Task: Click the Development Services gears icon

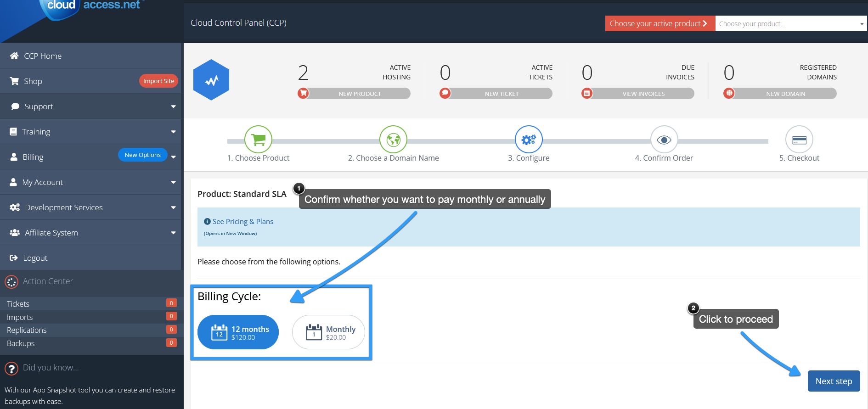Action: tap(15, 207)
